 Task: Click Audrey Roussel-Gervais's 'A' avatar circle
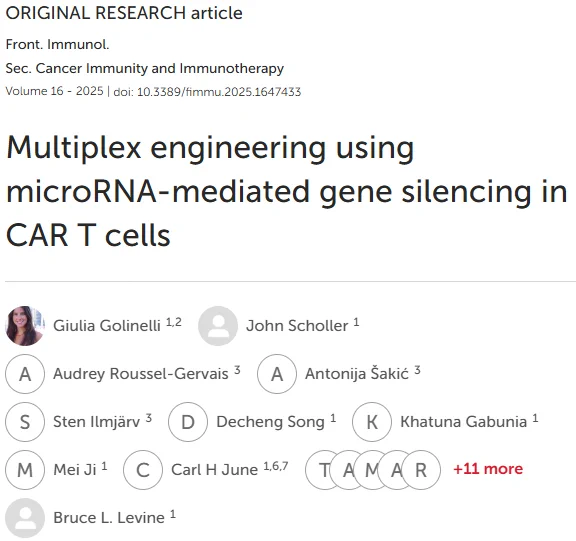[x=25, y=374]
